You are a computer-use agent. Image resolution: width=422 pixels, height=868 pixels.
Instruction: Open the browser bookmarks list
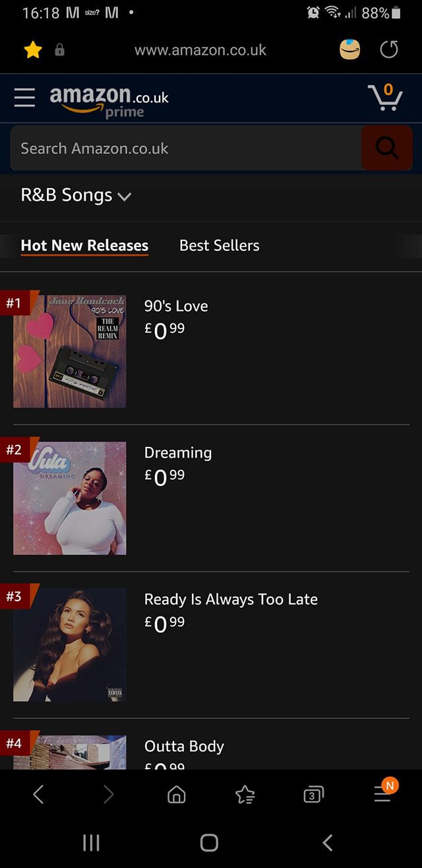[245, 795]
